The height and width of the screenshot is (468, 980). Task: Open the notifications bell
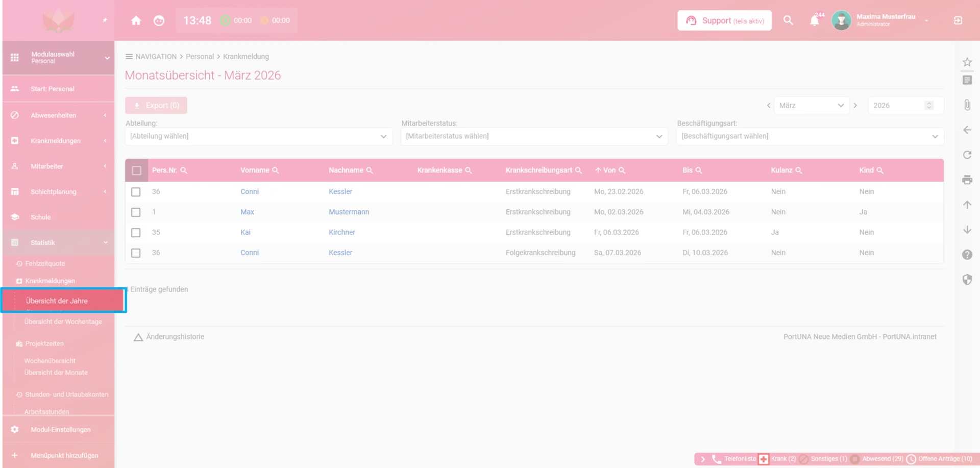[815, 20]
